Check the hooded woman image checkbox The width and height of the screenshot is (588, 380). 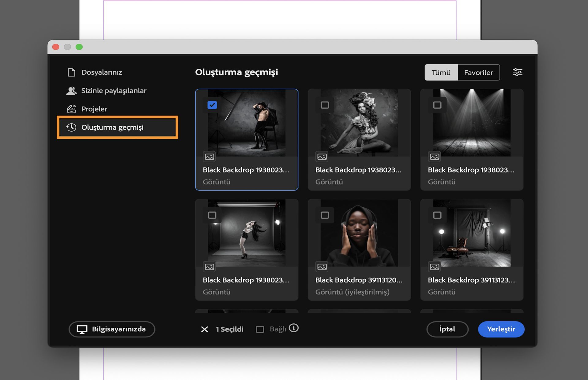(325, 215)
